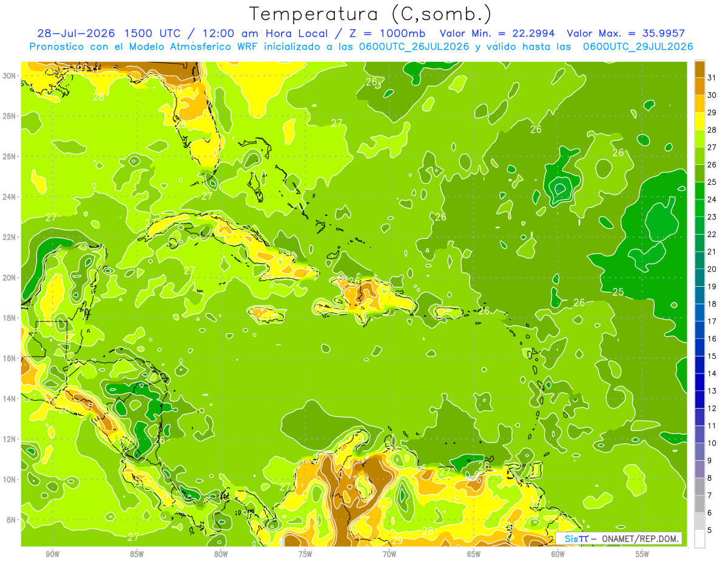Click the color scale label "19"

click(x=712, y=287)
